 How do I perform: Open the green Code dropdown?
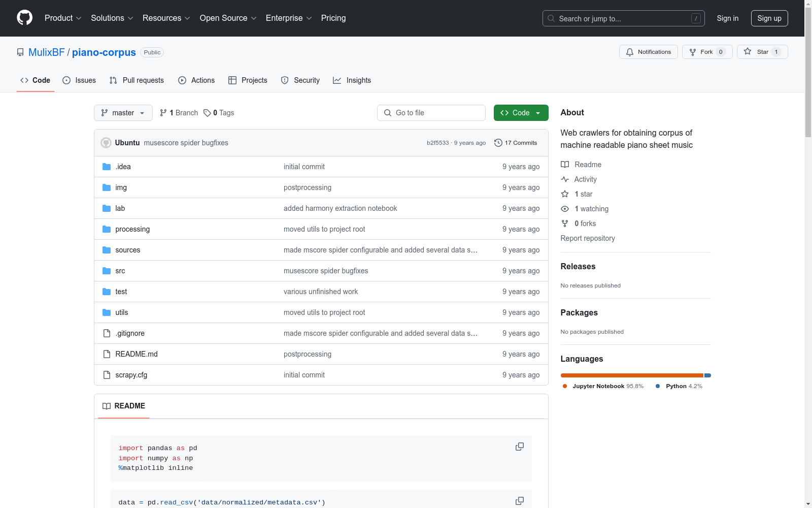[x=521, y=113]
